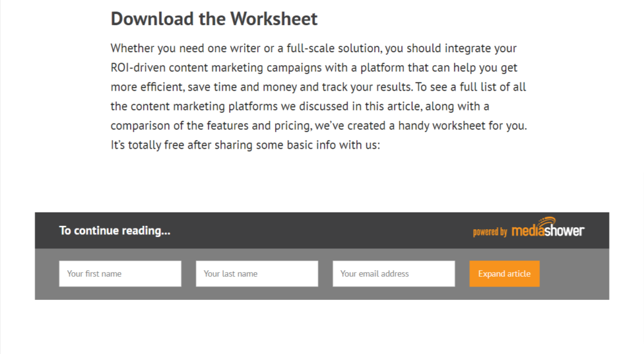
Task: Click the 'Download the Worksheet' heading
Action: click(x=214, y=19)
